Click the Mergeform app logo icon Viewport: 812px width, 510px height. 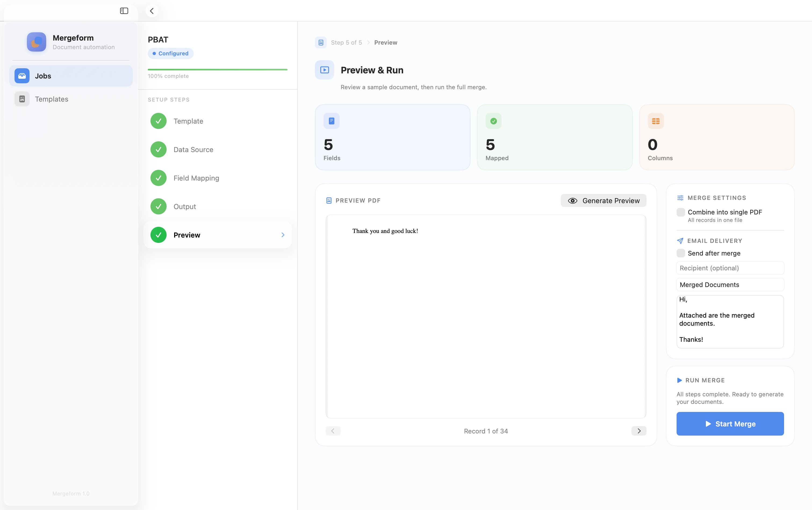pyautogui.click(x=37, y=42)
